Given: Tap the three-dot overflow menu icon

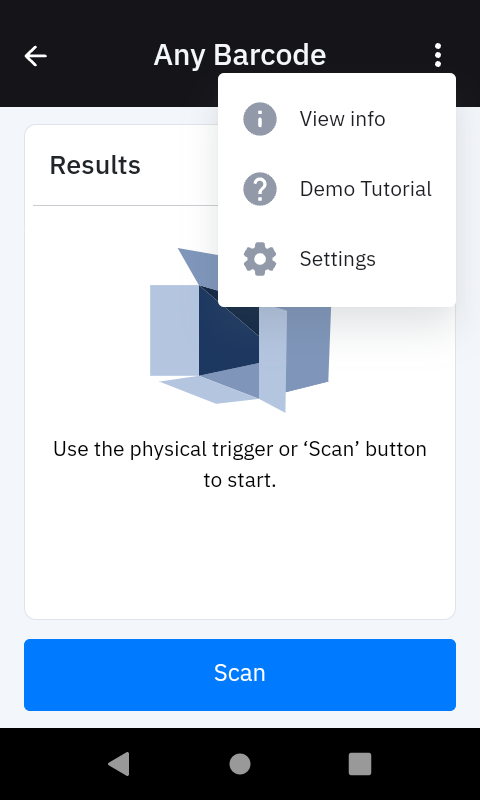Looking at the screenshot, I should [438, 55].
